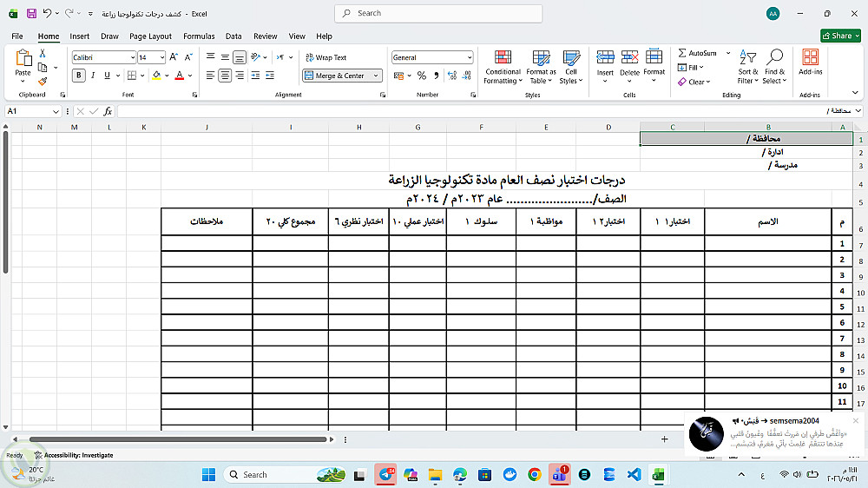Expand the Merge & Center dropdown arrow
Image resolution: width=868 pixels, height=488 pixels.
coord(376,76)
